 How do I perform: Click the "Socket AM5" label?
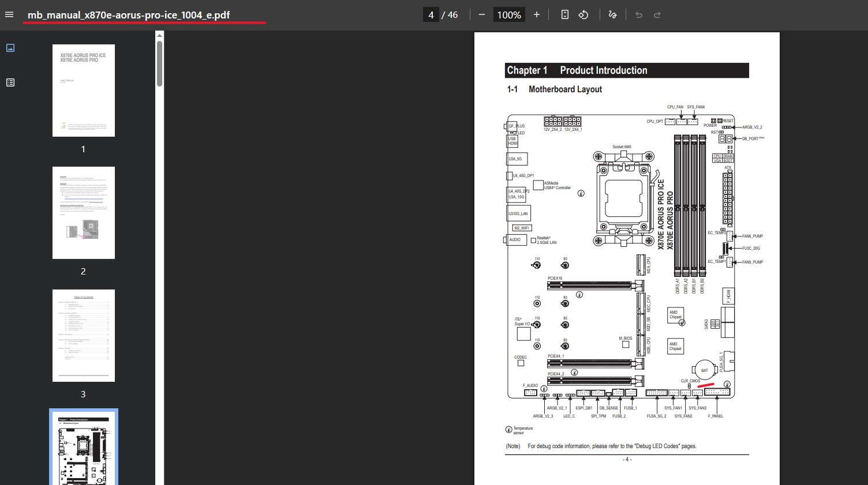622,147
